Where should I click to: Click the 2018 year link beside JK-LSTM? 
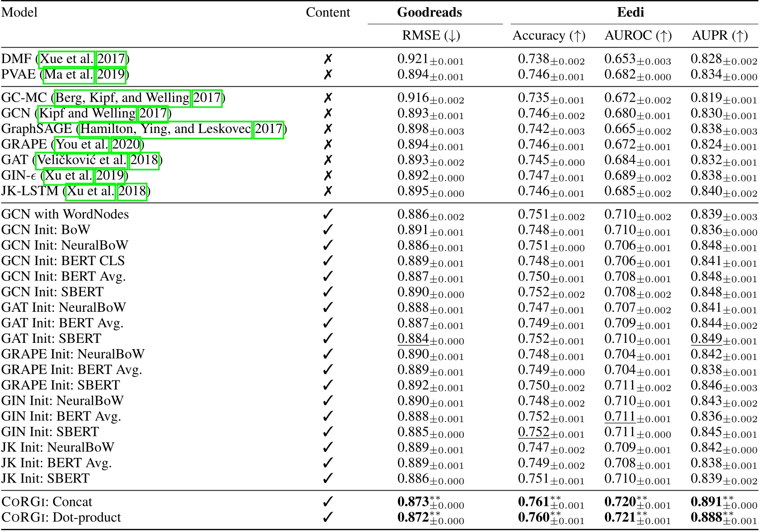coord(132,192)
